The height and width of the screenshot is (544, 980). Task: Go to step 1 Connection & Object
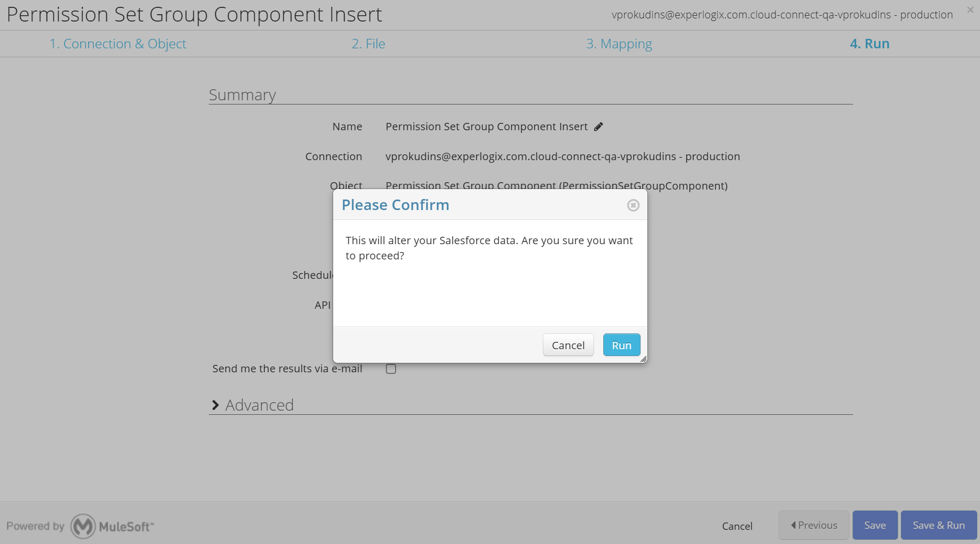coord(118,44)
